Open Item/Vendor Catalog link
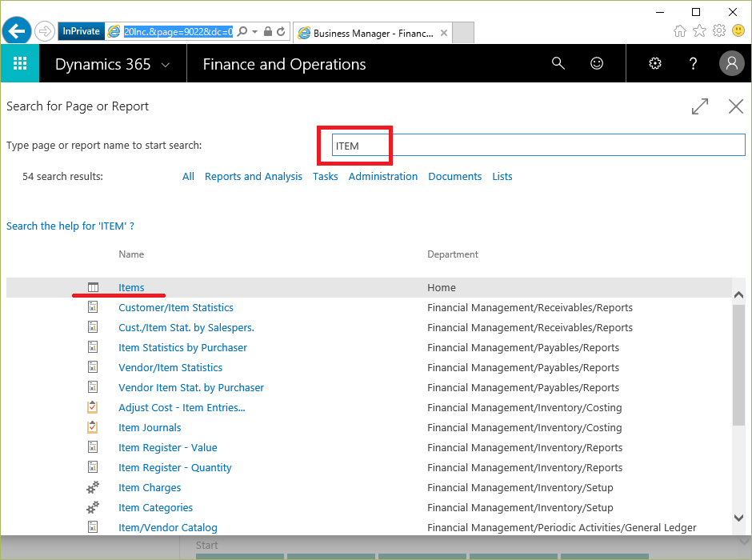Image resolution: width=752 pixels, height=560 pixels. point(168,527)
